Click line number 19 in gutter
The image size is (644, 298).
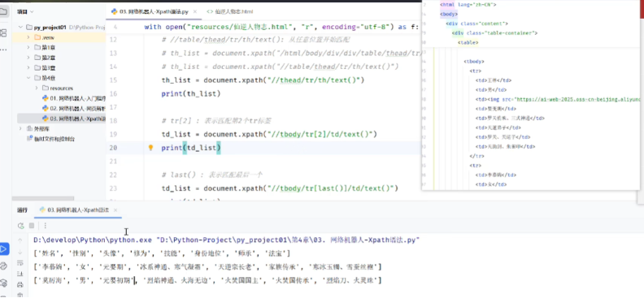(113, 134)
